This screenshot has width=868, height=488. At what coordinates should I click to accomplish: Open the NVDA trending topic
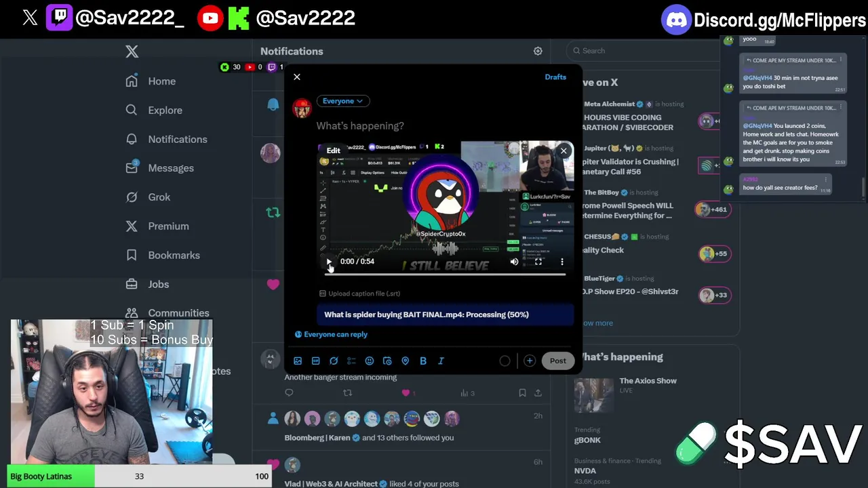[x=585, y=471]
